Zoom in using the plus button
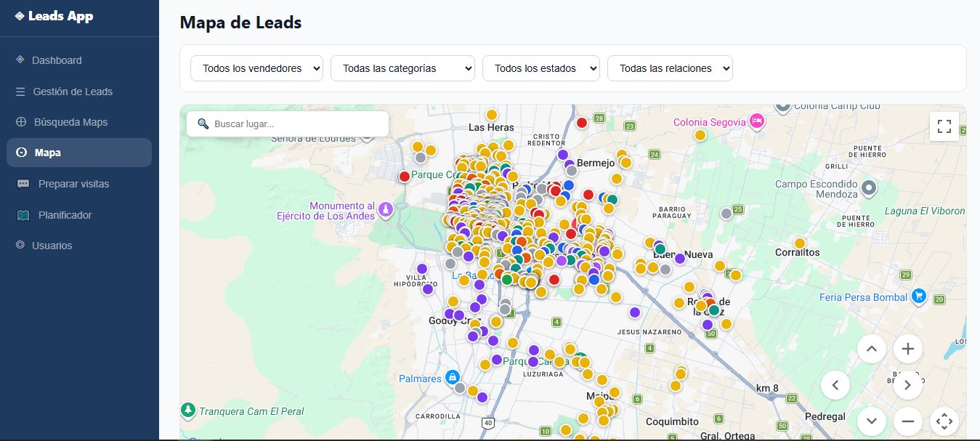 907,349
